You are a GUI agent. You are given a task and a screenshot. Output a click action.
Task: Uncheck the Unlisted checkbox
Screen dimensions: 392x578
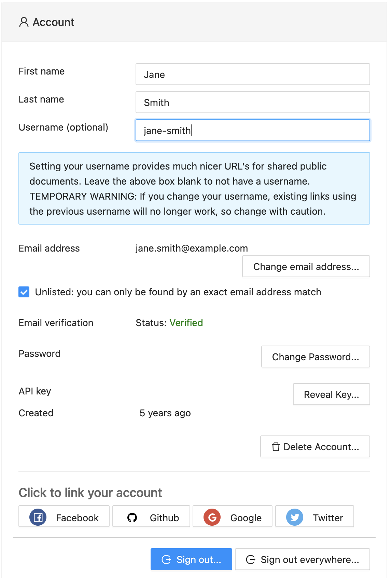pyautogui.click(x=24, y=292)
